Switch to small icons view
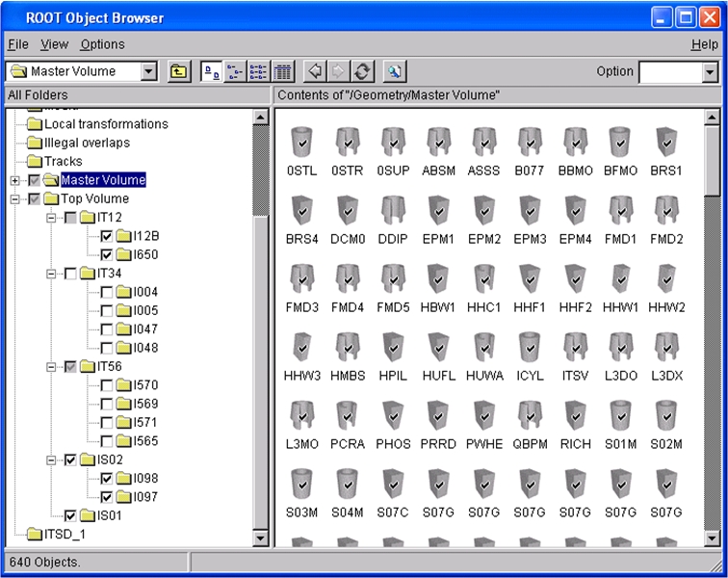This screenshot has width=728, height=578. pyautogui.click(x=235, y=71)
